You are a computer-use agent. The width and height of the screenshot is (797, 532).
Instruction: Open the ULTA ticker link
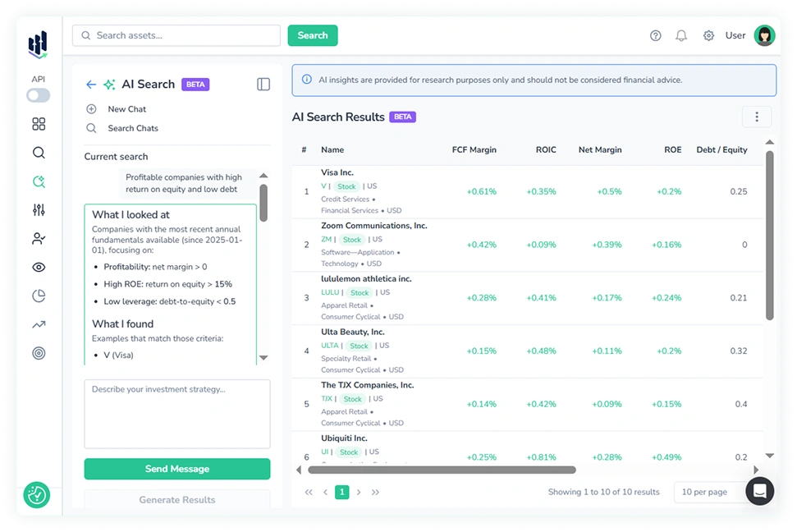point(329,346)
